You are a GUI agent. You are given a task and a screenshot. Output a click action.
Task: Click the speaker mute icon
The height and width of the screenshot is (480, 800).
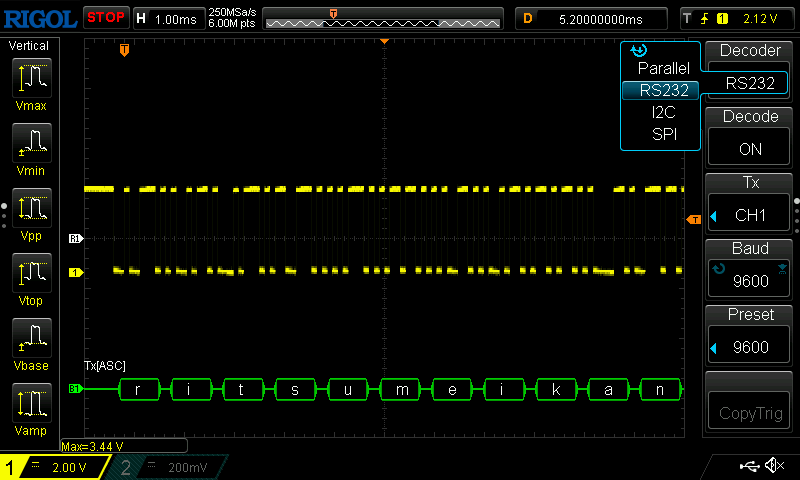click(x=774, y=466)
